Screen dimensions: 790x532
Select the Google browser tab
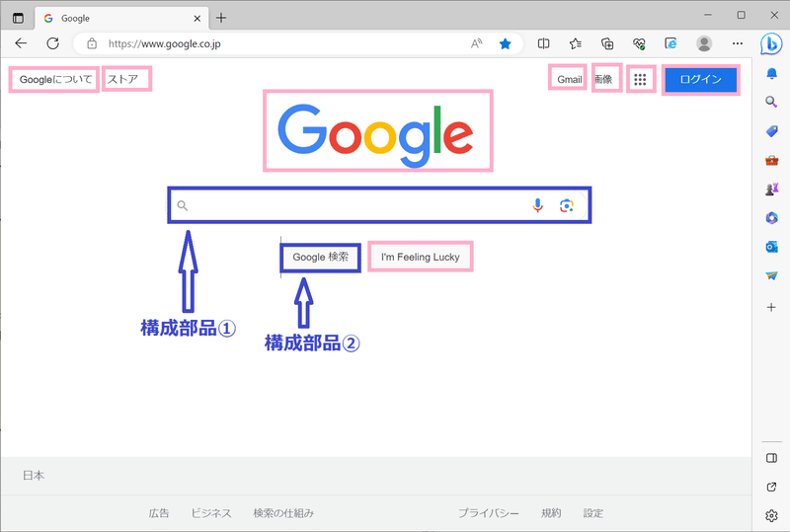point(121,18)
